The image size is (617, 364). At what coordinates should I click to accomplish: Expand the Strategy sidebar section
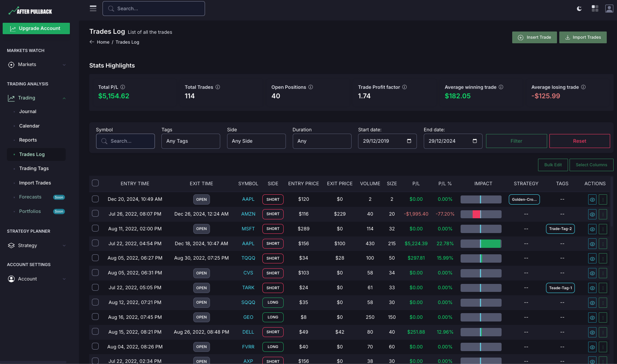[36, 246]
